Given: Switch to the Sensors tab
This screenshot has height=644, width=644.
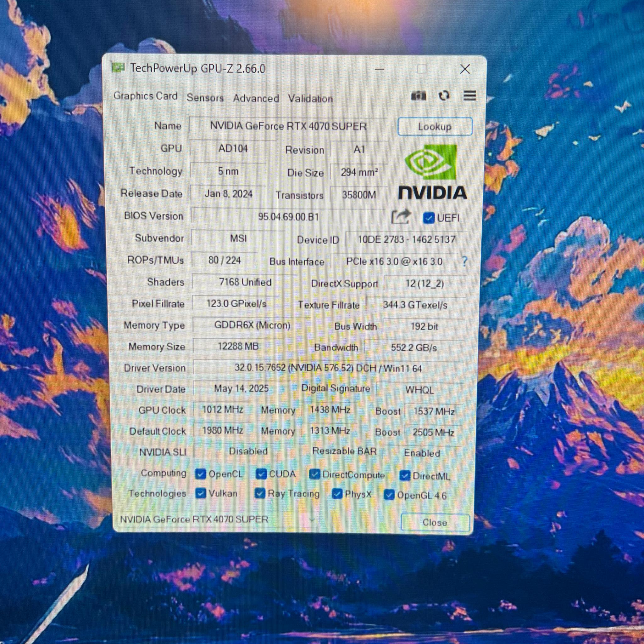Looking at the screenshot, I should [205, 97].
